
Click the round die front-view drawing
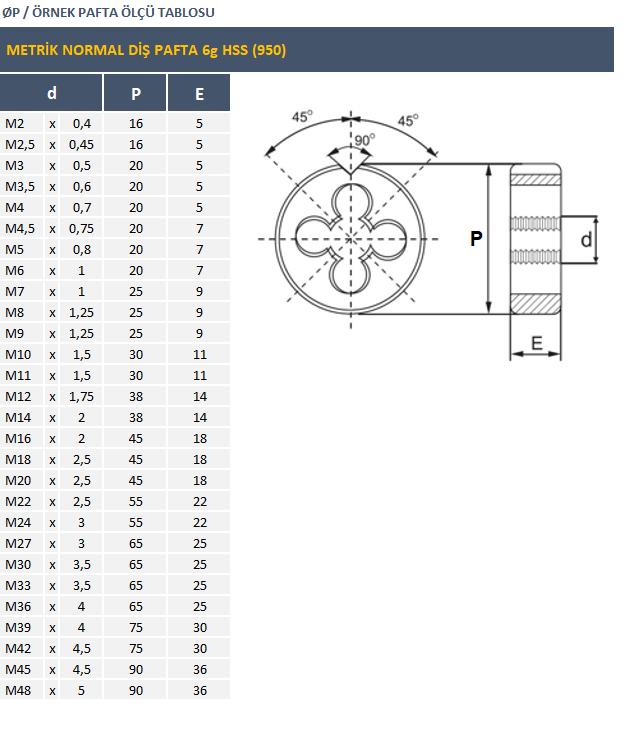[350, 239]
